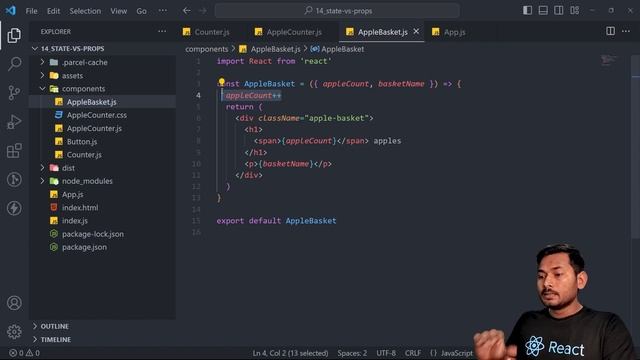640x360 pixels.
Task: Open the Extensions view
Action: pyautogui.click(x=14, y=151)
